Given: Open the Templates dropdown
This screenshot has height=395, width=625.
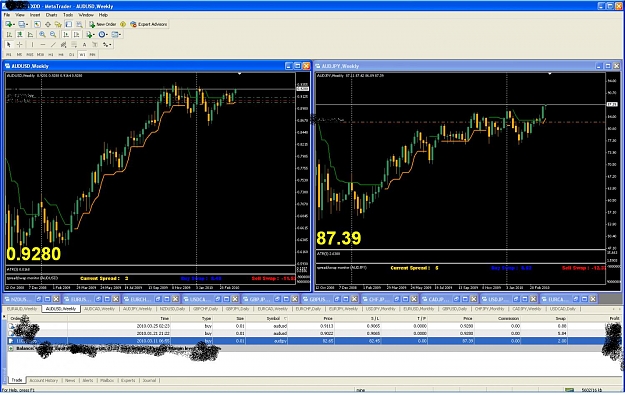Looking at the screenshot, I should click(x=116, y=35).
